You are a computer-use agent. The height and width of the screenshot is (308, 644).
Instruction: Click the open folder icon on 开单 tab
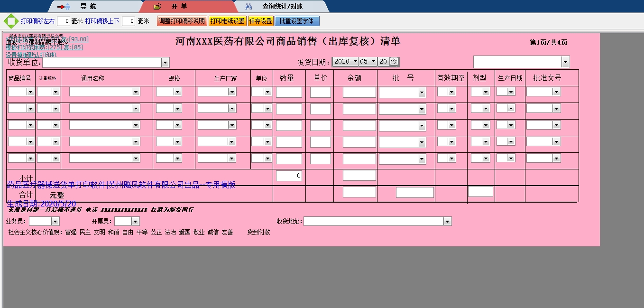point(158,7)
